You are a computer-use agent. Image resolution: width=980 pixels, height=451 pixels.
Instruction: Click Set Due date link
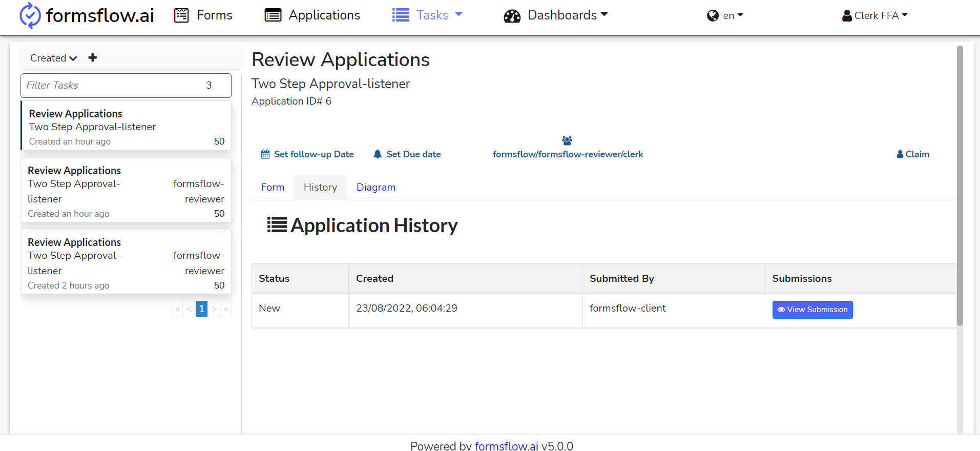tap(407, 154)
